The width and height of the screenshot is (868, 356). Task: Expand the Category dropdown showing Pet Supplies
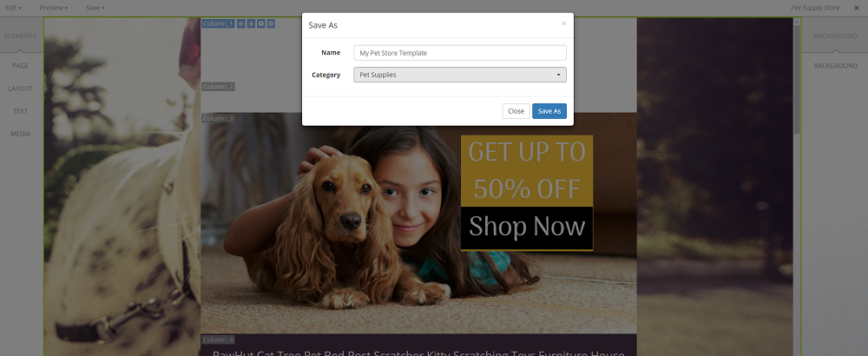[x=459, y=75]
